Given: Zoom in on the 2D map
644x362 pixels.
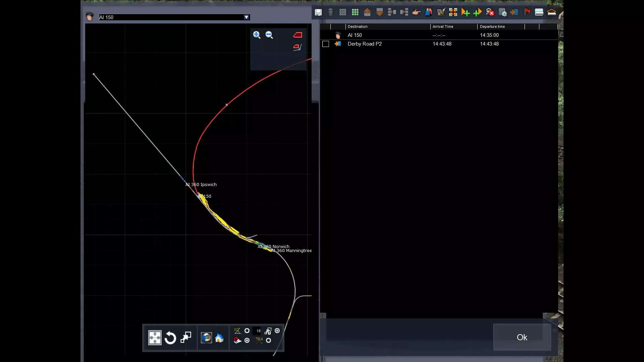Looking at the screenshot, I should point(257,35).
